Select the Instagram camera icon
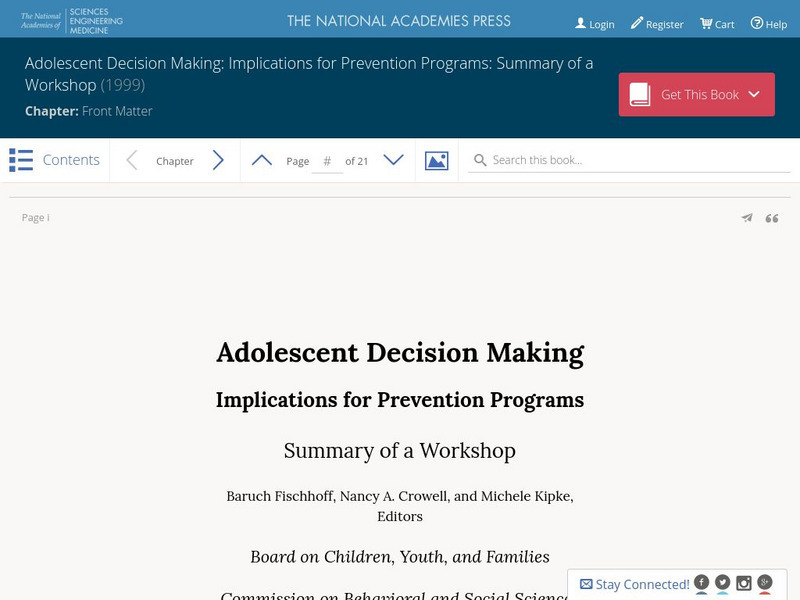 (744, 582)
